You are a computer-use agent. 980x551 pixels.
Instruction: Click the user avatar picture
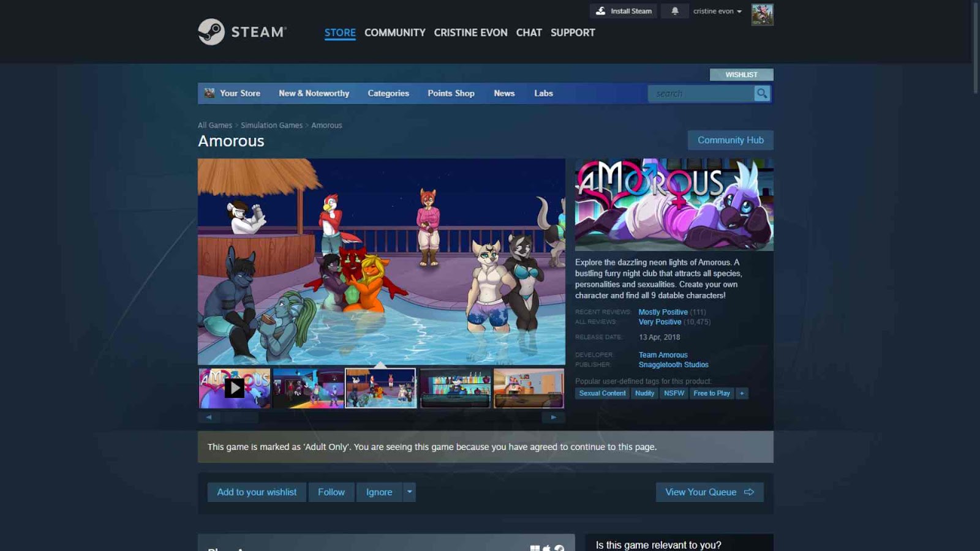[763, 15]
